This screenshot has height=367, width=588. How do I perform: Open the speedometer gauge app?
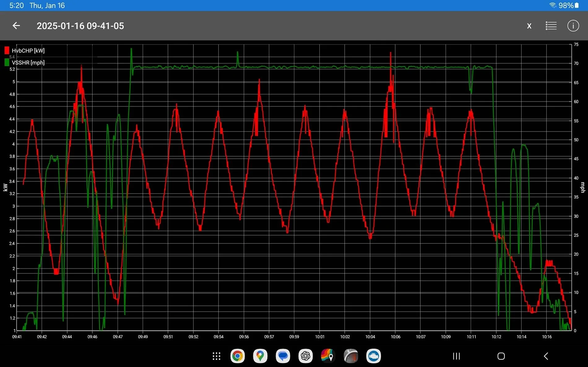coord(351,356)
